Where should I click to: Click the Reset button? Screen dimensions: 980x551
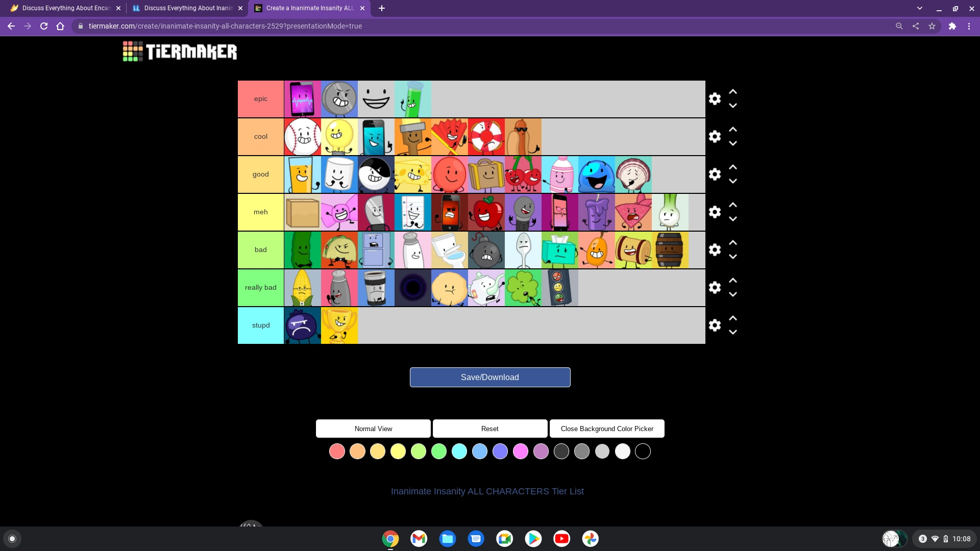pos(489,429)
